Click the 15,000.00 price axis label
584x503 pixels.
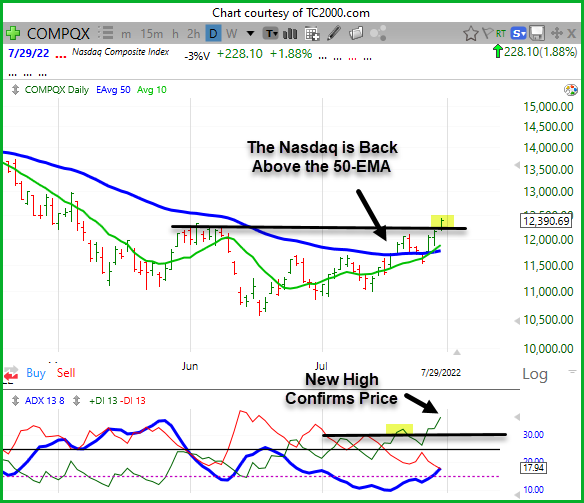click(x=548, y=107)
